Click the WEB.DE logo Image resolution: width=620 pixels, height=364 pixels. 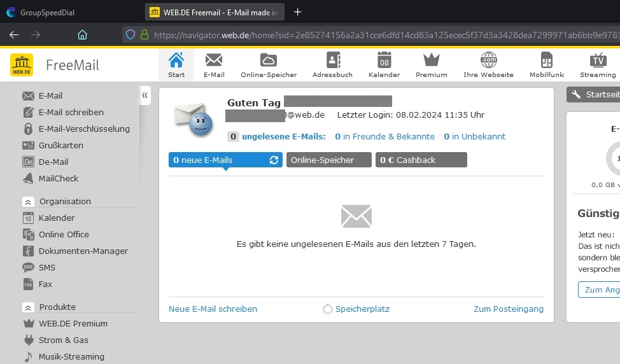22,65
